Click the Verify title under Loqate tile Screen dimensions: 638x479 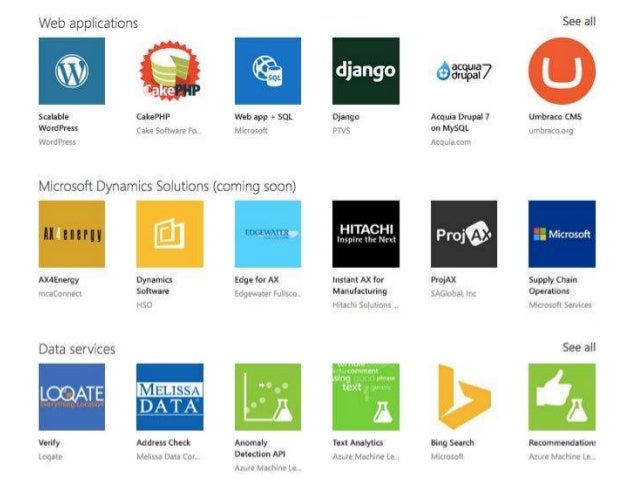tap(49, 442)
